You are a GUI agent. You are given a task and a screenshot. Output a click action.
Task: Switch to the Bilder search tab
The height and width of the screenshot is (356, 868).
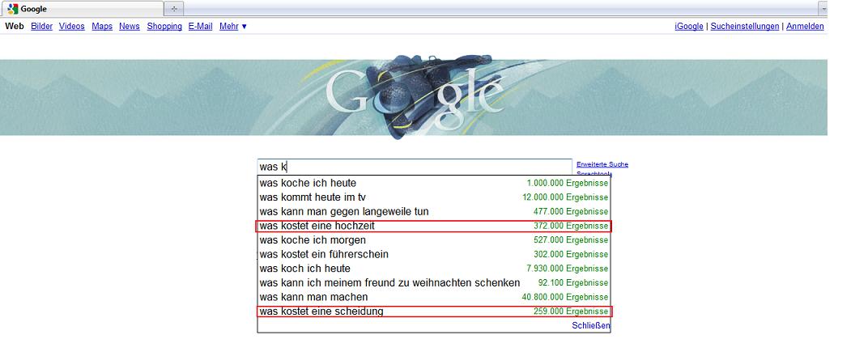click(41, 27)
